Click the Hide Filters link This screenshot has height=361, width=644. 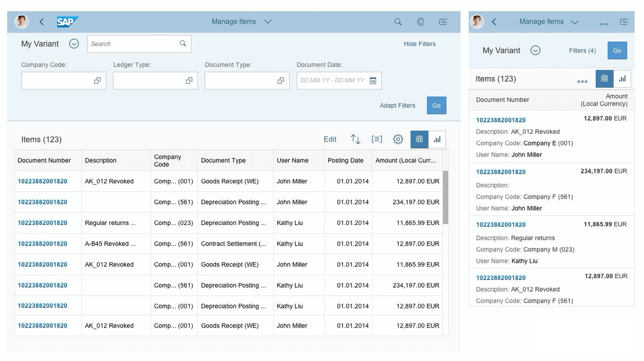tap(419, 44)
